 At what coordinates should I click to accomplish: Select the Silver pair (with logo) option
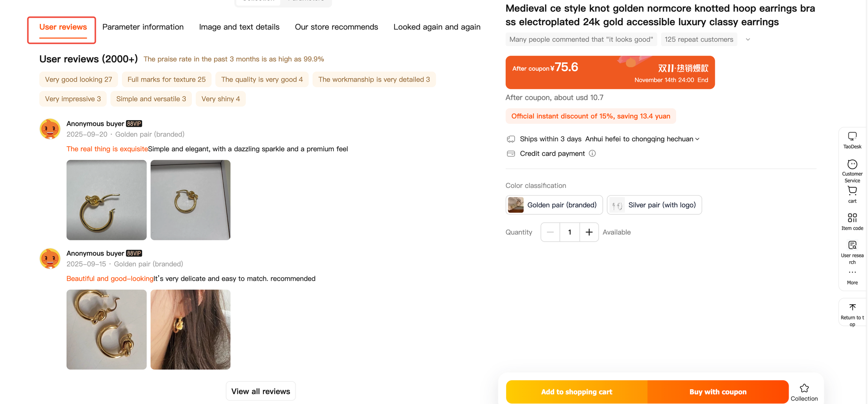click(x=654, y=205)
